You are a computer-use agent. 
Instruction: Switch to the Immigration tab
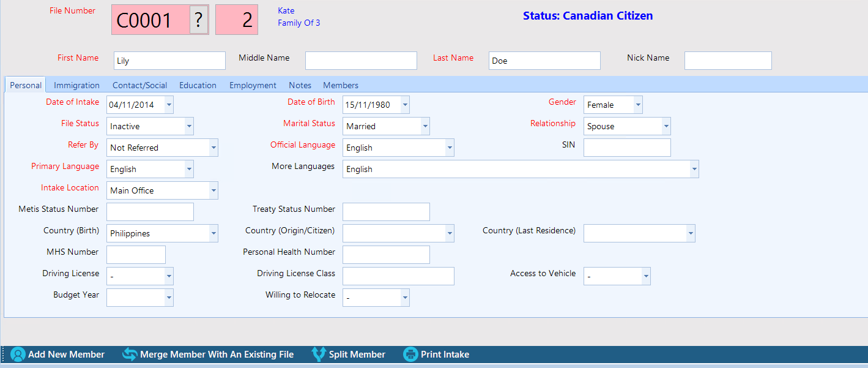click(76, 85)
